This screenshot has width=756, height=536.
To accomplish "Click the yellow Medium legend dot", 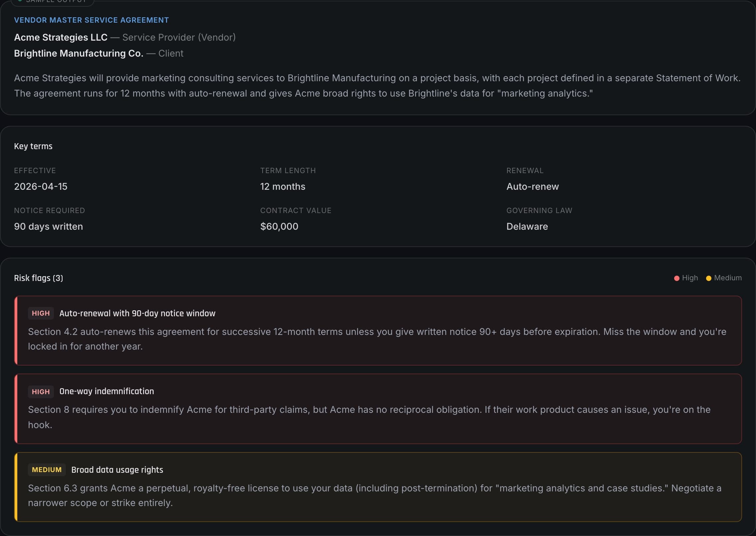I will (708, 278).
